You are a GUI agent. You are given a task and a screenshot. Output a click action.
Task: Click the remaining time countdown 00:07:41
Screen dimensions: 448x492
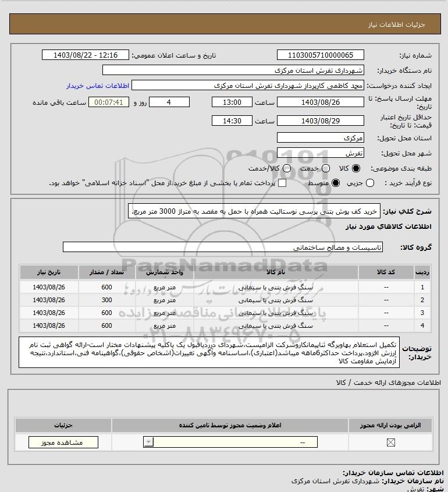click(108, 102)
